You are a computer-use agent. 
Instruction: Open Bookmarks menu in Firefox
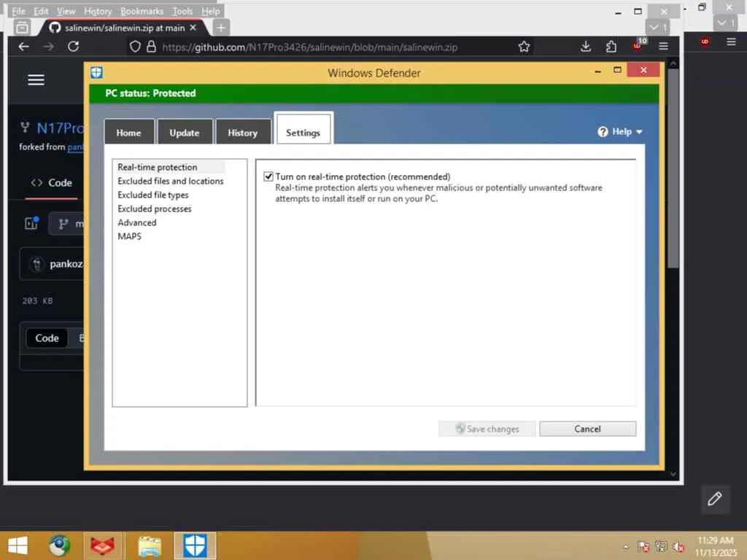(x=142, y=11)
